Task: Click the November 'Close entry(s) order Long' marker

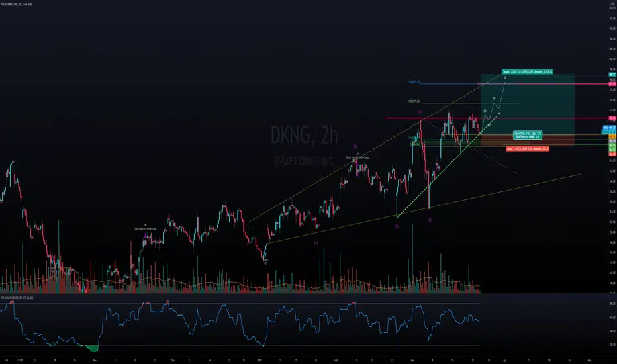Action: pyautogui.click(x=145, y=228)
